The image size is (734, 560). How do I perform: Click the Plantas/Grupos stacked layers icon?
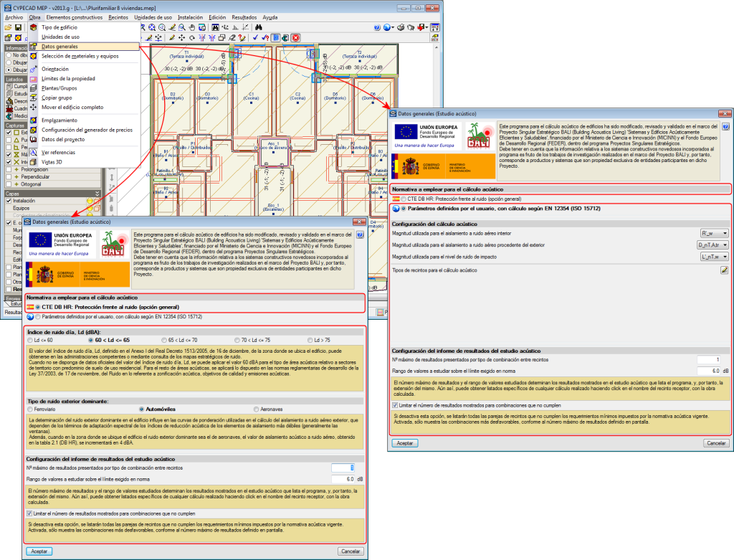pyautogui.click(x=33, y=88)
